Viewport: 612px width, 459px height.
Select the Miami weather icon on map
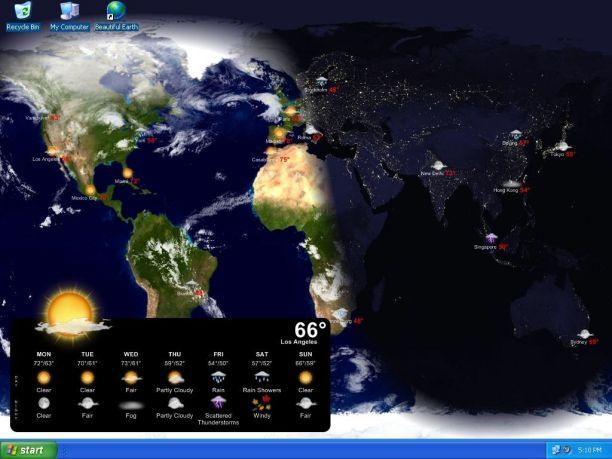tap(127, 172)
